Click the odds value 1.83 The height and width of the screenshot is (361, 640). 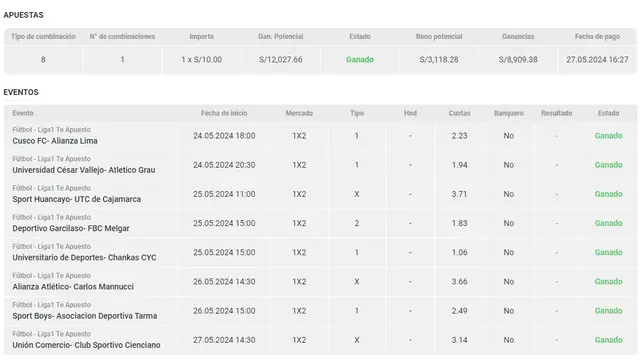pyautogui.click(x=459, y=223)
